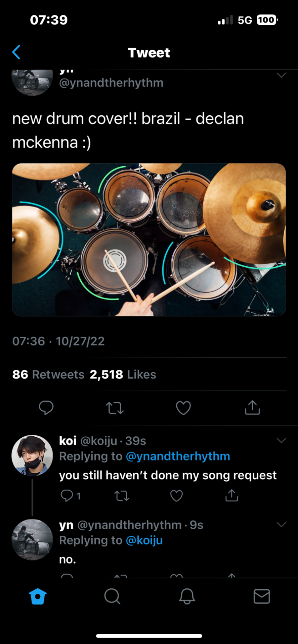Like the drum cover tweet
The width and height of the screenshot is (298, 644).
183,408
